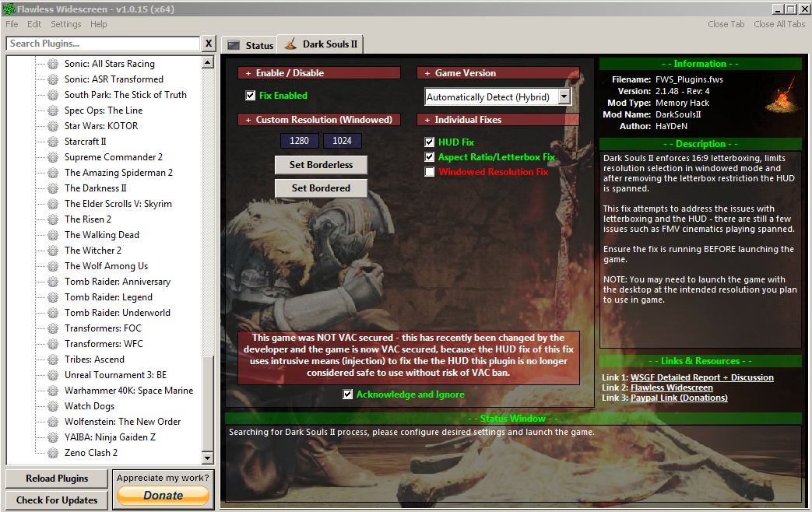Image resolution: width=812 pixels, height=512 pixels.
Task: Click the Set Borderless button
Action: click(x=321, y=165)
